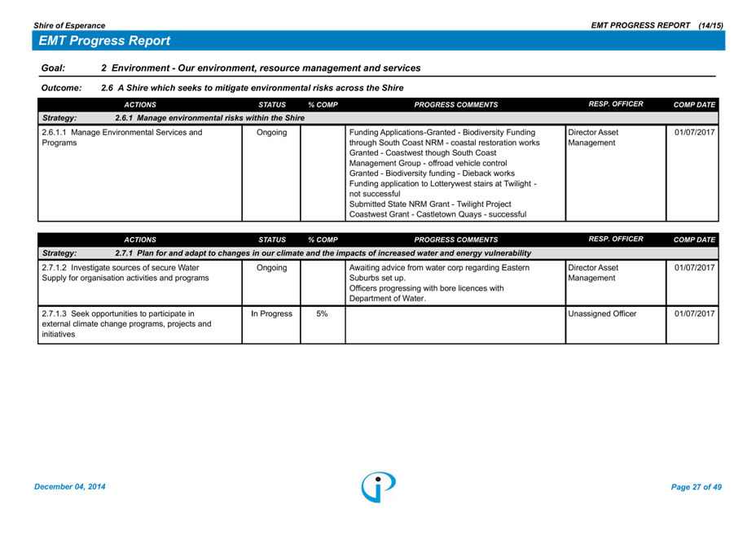Image resolution: width=756 pixels, height=535 pixels.
Task: Click the December date in the footer
Action: pyautogui.click(x=70, y=487)
